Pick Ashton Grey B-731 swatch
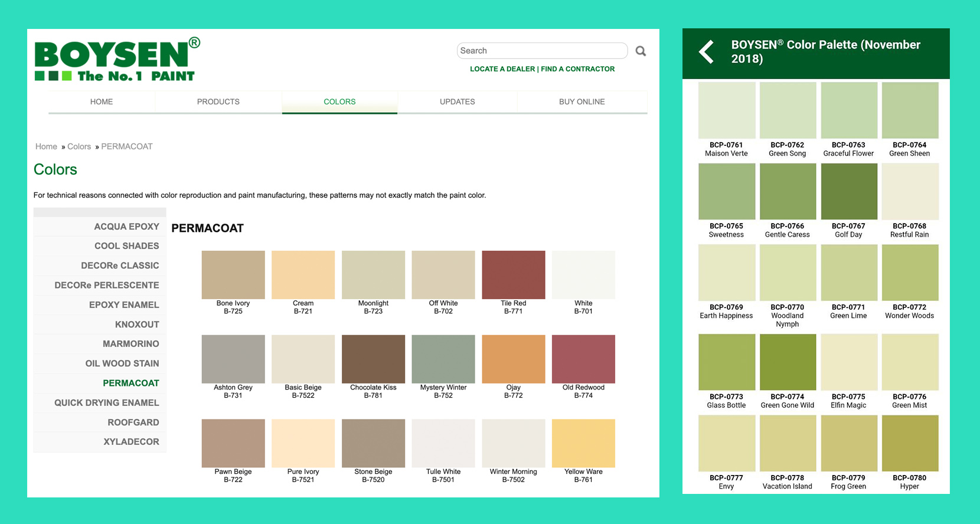This screenshot has height=524, width=980. [x=233, y=359]
